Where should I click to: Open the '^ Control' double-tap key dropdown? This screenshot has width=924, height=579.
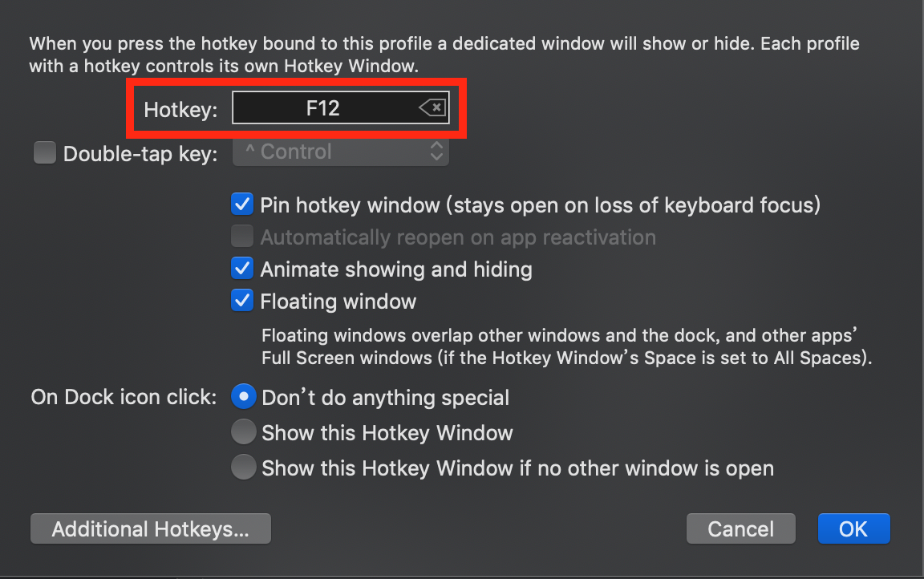coord(340,152)
